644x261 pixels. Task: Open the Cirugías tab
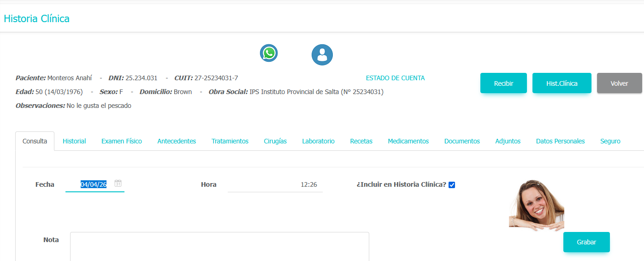pyautogui.click(x=275, y=141)
